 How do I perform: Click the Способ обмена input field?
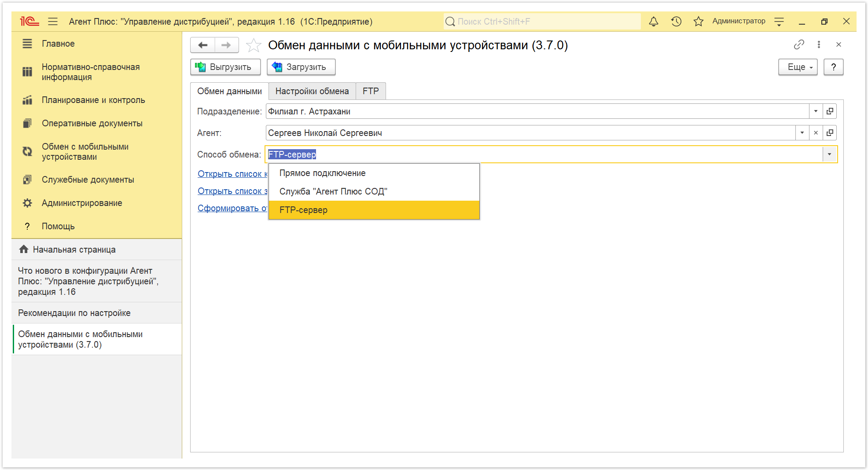544,154
